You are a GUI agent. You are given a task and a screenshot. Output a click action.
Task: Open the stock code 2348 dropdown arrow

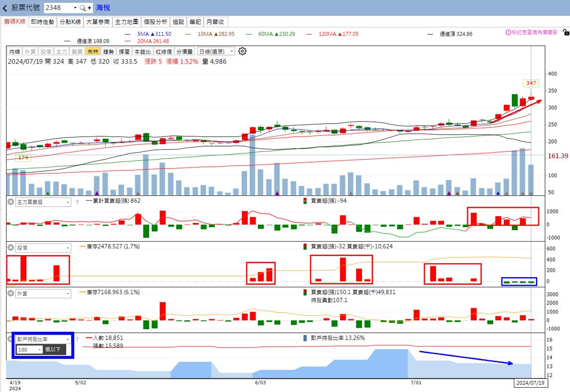coord(75,8)
